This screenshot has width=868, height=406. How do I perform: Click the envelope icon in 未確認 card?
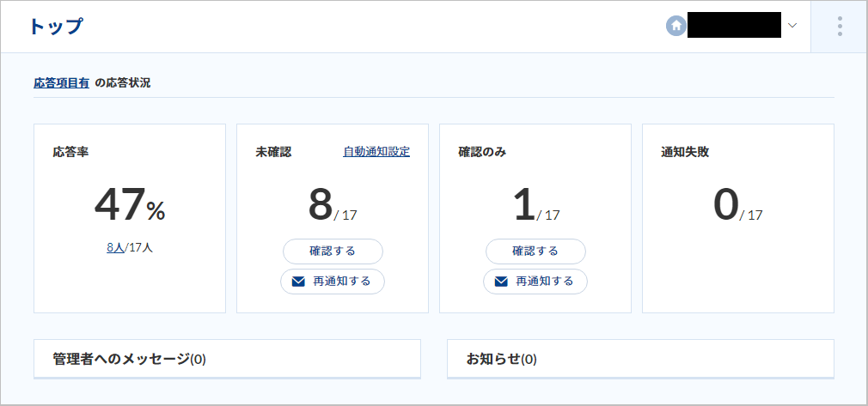tap(298, 282)
